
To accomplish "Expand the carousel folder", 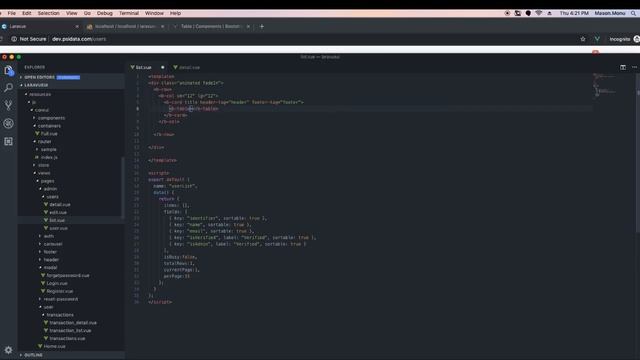I will pos(53,244).
